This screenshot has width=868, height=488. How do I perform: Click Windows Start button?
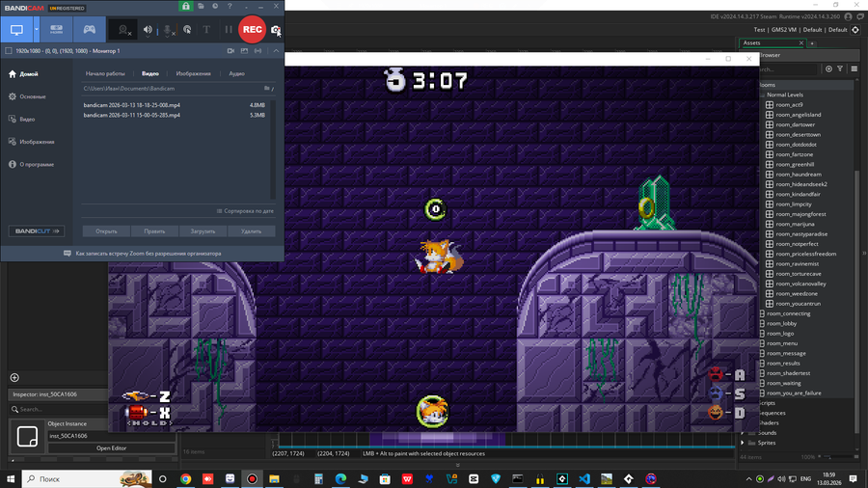(11, 479)
